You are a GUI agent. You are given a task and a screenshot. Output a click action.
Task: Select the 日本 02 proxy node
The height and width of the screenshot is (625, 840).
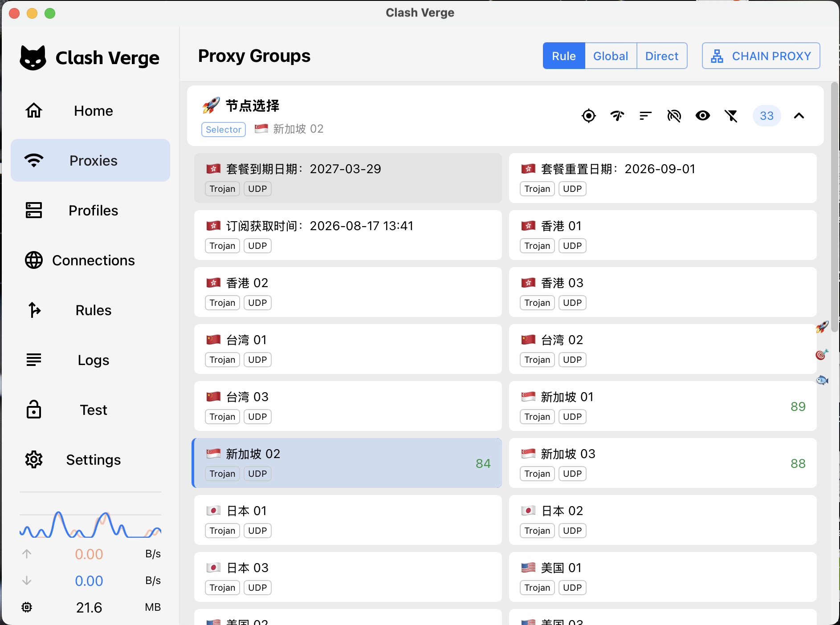pyautogui.click(x=663, y=520)
